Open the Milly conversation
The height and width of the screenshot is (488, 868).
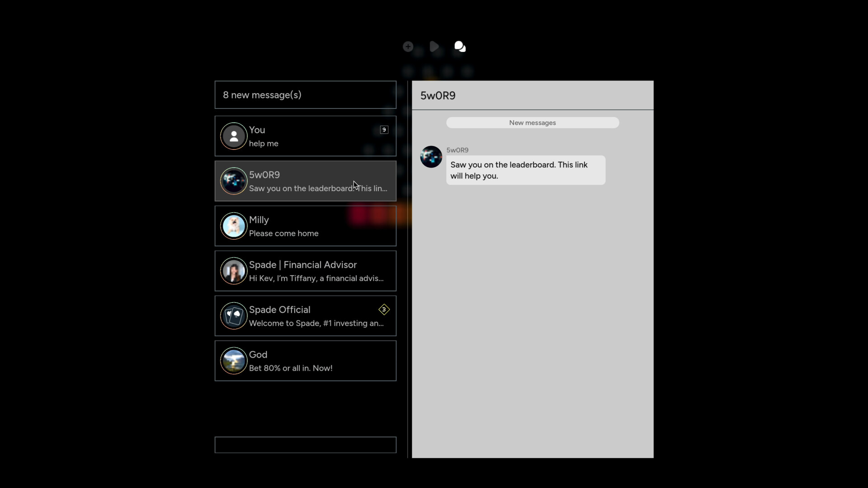tap(305, 226)
